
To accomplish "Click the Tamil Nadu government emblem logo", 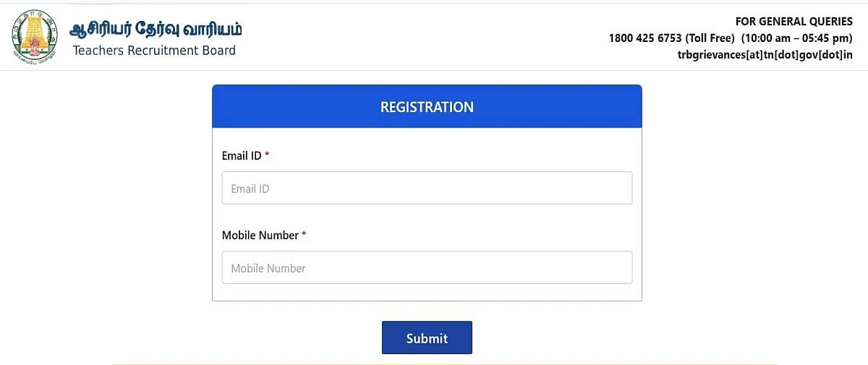I will [x=35, y=38].
